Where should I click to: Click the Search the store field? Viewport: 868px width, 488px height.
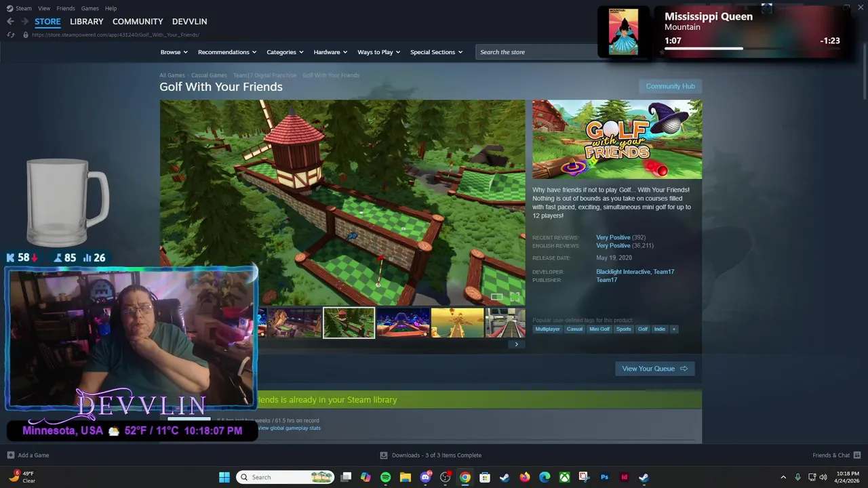coord(538,52)
